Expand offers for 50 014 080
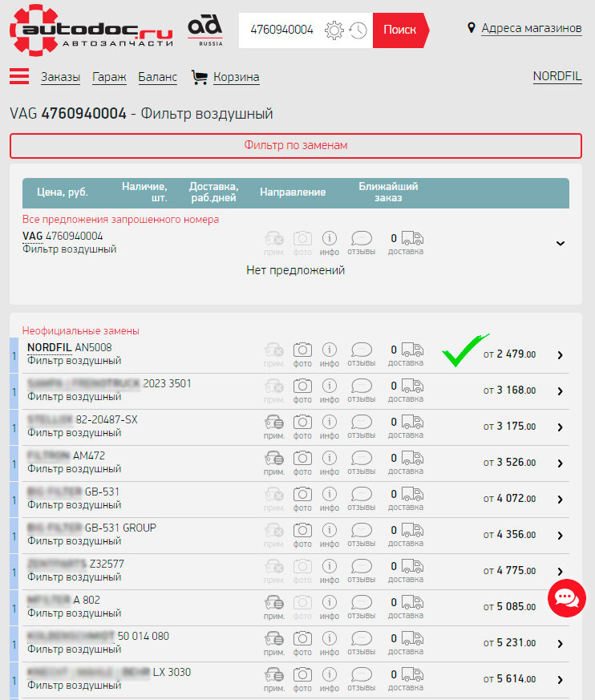595x700 pixels. point(561,644)
